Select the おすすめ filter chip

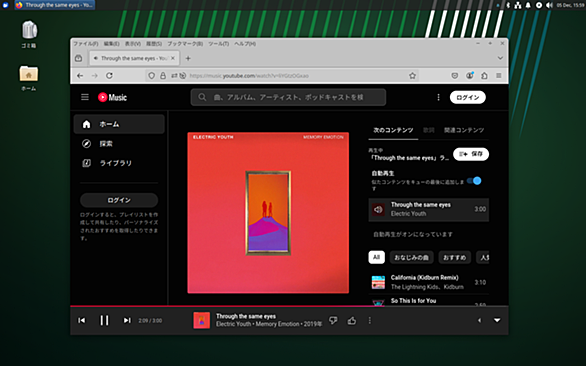[454, 257]
